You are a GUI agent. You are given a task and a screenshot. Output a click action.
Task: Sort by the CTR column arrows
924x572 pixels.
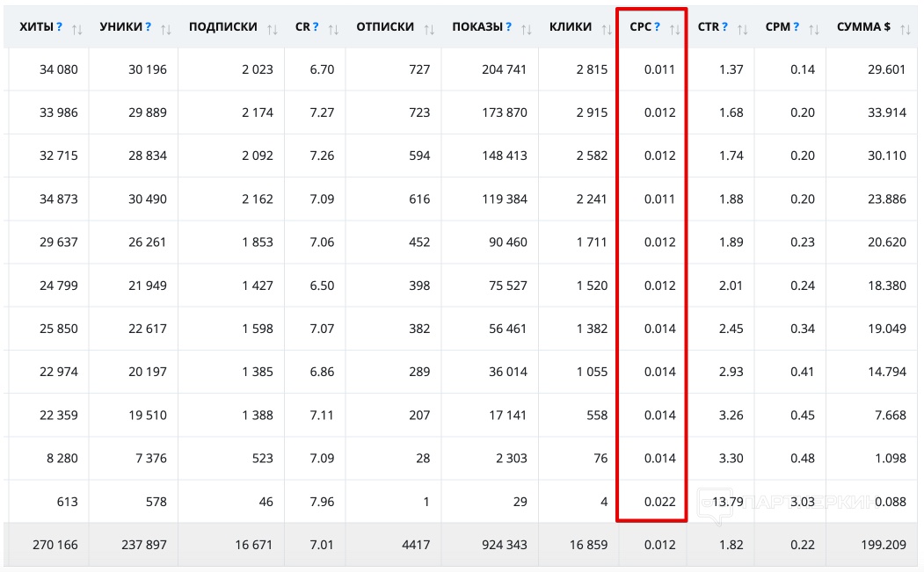point(743,30)
